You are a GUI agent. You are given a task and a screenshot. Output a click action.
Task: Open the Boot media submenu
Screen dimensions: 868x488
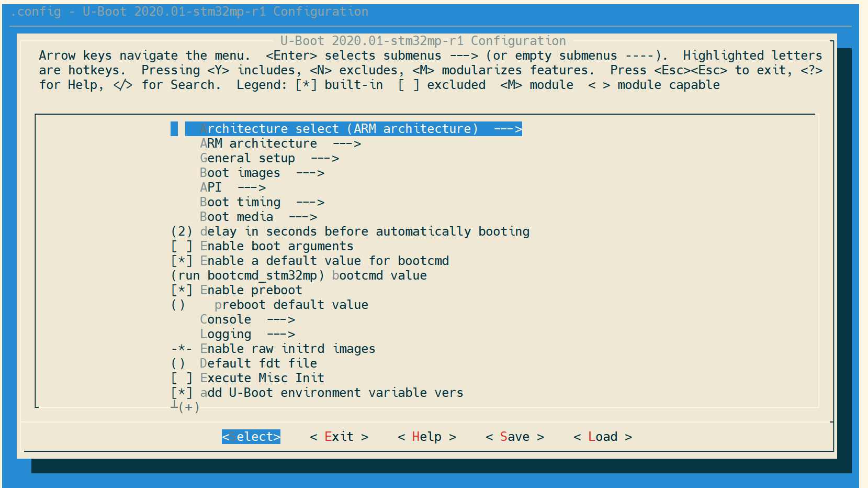pos(258,217)
